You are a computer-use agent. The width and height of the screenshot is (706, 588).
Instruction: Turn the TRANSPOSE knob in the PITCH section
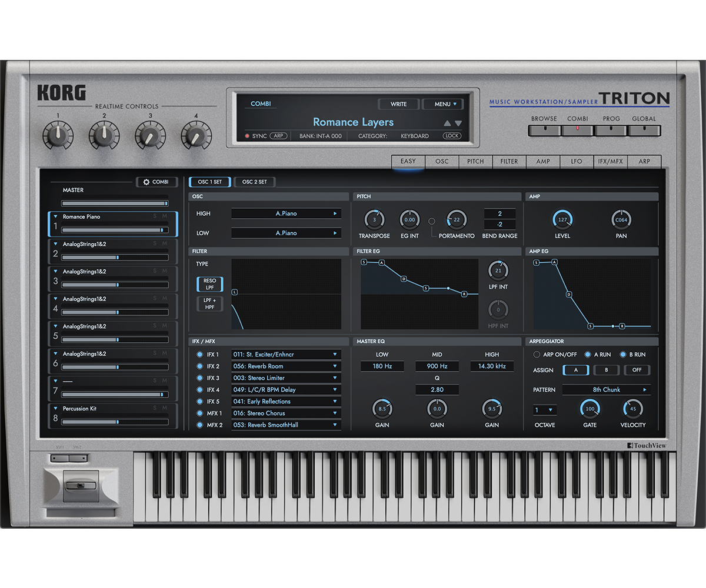pos(374,219)
